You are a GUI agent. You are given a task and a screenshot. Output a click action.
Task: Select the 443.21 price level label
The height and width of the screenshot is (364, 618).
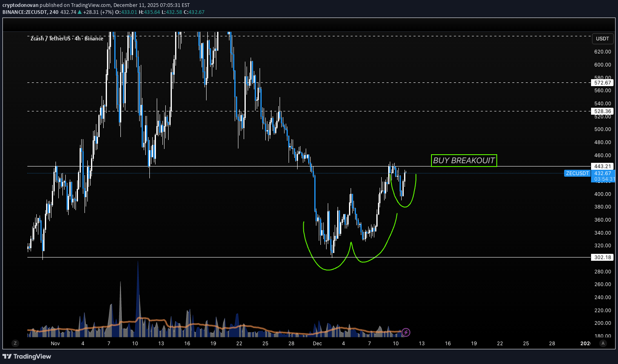602,166
